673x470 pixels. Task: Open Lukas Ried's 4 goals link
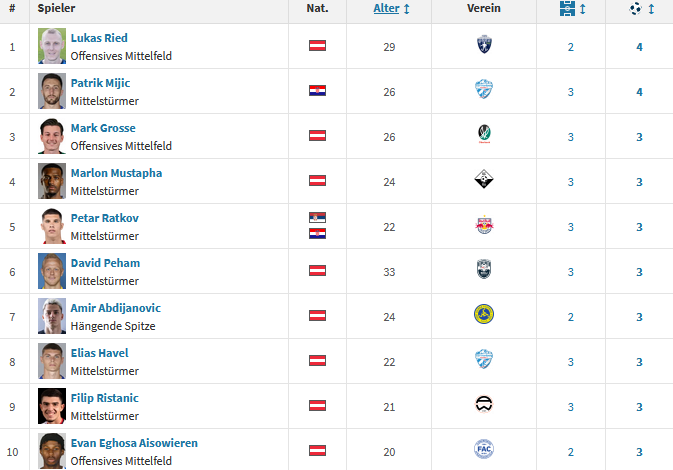click(639, 47)
